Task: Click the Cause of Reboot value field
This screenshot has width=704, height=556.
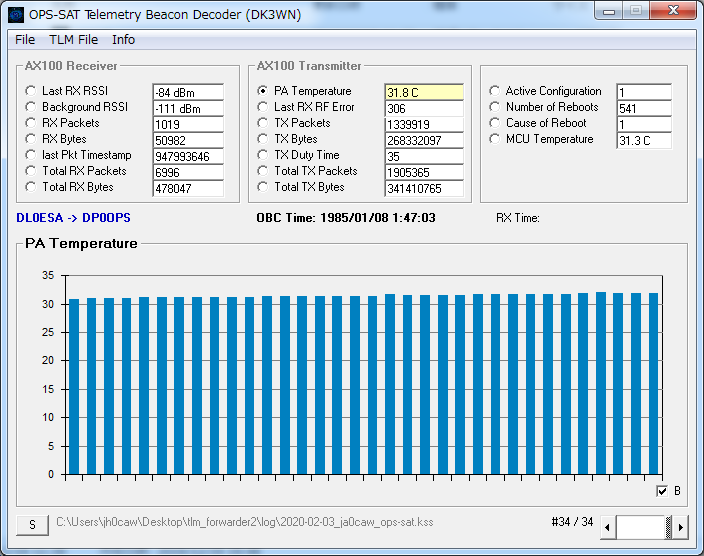Action: [x=644, y=124]
